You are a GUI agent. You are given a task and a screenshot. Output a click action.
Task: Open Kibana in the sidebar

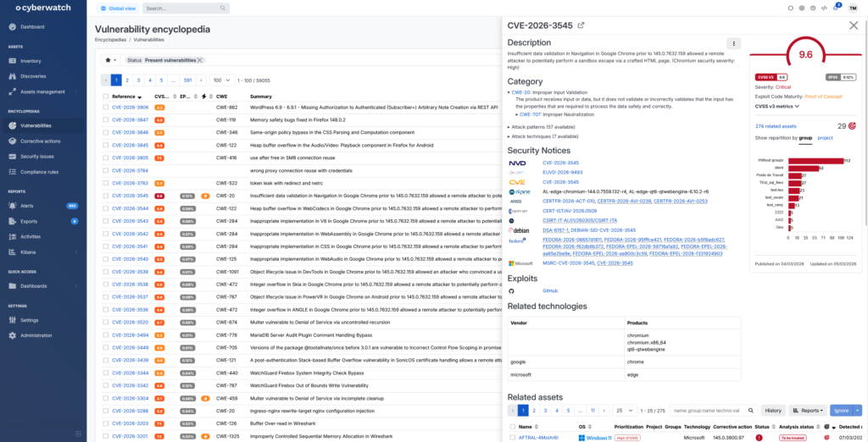[x=30, y=252]
